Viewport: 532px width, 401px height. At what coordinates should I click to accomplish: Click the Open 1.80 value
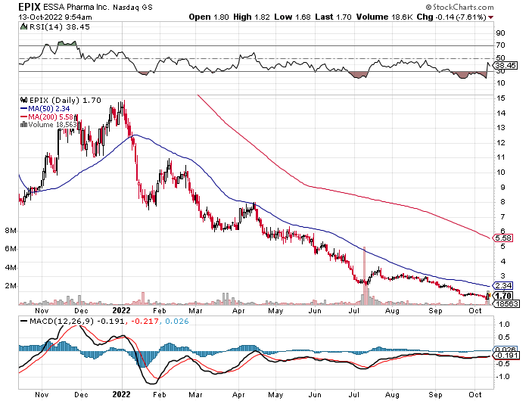tap(209, 17)
